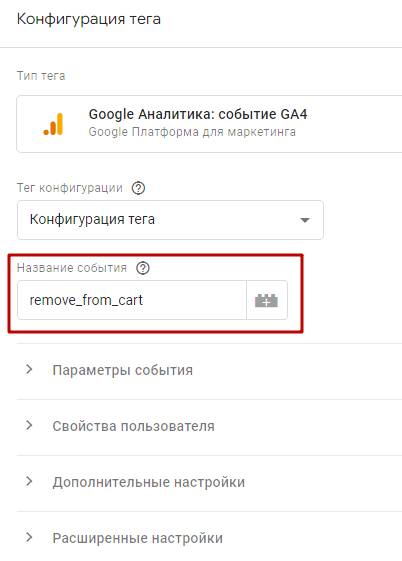Click Google Платформа для маркетинга subtitle
402x561 pixels.
(192, 132)
